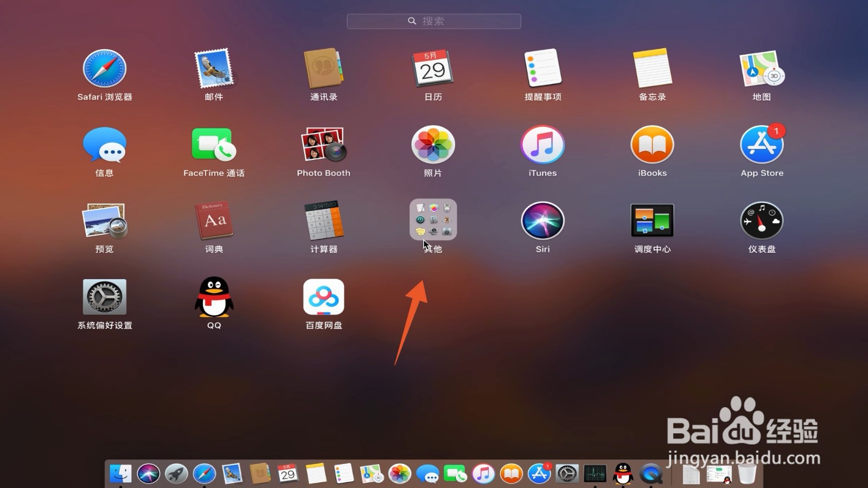Open 百度网盘 in Launchpad
This screenshot has height=488, width=868.
324,297
